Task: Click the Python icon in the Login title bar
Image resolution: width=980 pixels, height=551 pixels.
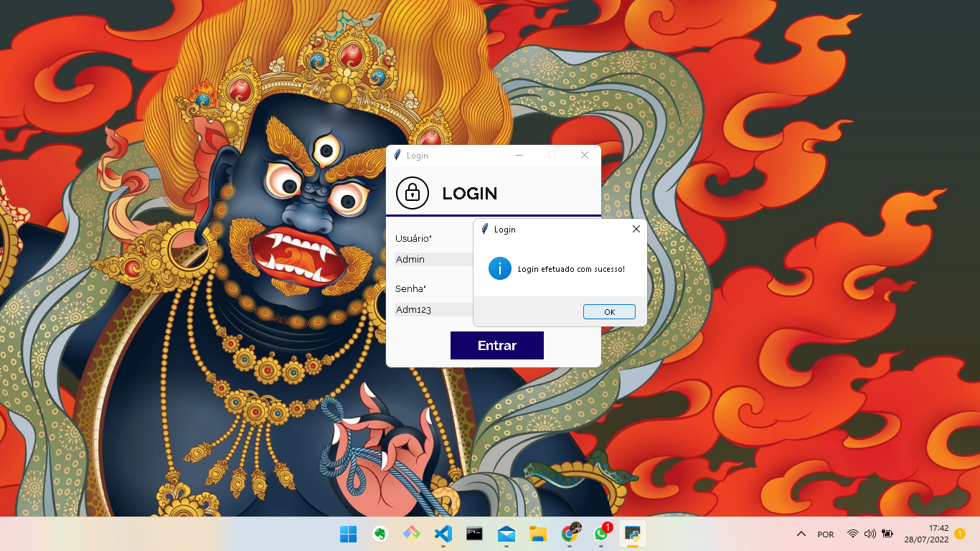Action: [x=397, y=155]
